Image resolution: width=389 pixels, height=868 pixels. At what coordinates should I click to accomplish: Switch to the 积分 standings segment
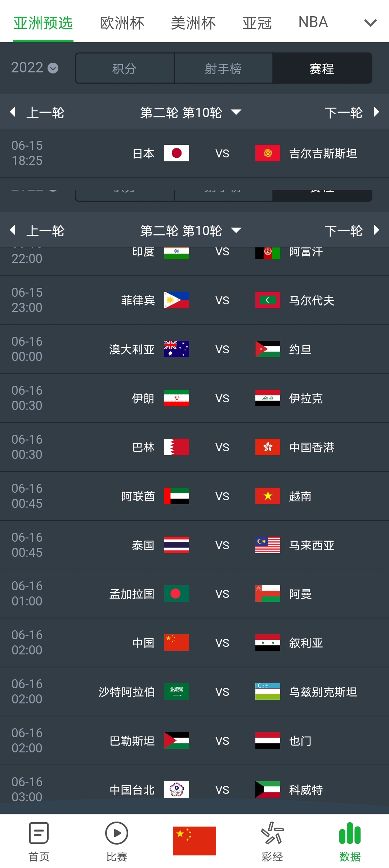[125, 68]
